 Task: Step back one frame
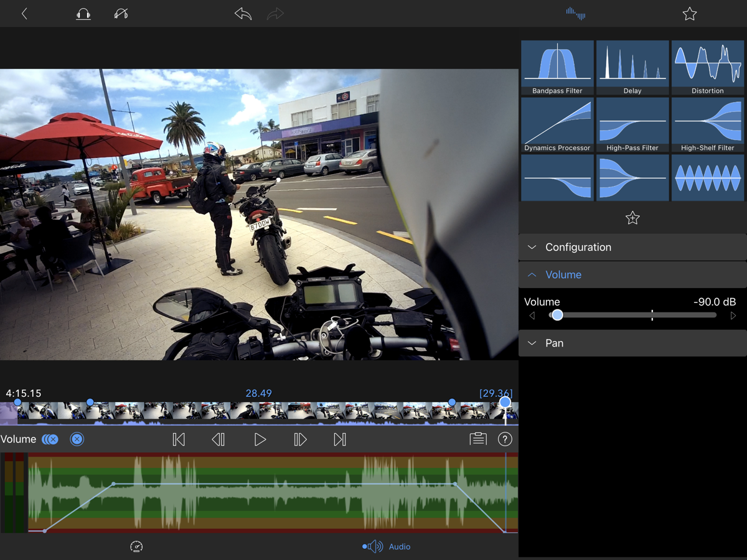(x=218, y=439)
